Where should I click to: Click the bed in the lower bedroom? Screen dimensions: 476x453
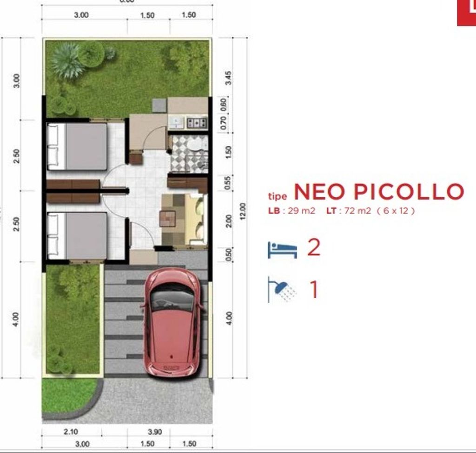click(77, 236)
